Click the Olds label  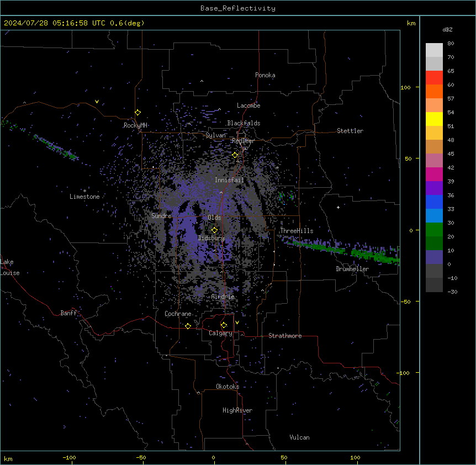214,218
